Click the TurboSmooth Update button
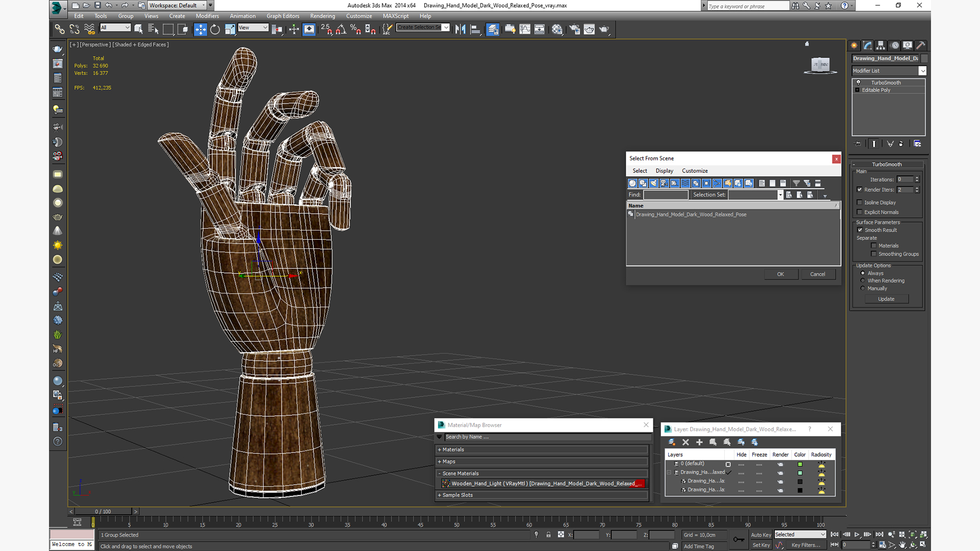Screen dimensions: 980x551 click(x=886, y=299)
